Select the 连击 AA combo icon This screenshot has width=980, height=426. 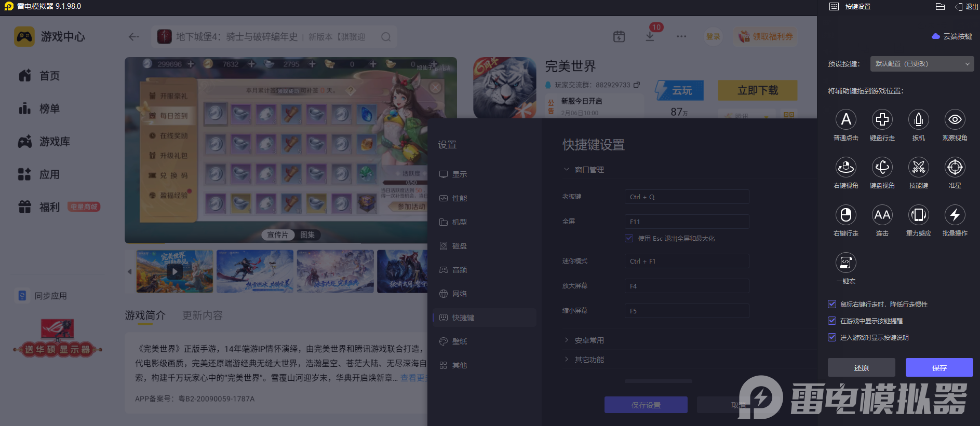click(x=882, y=215)
